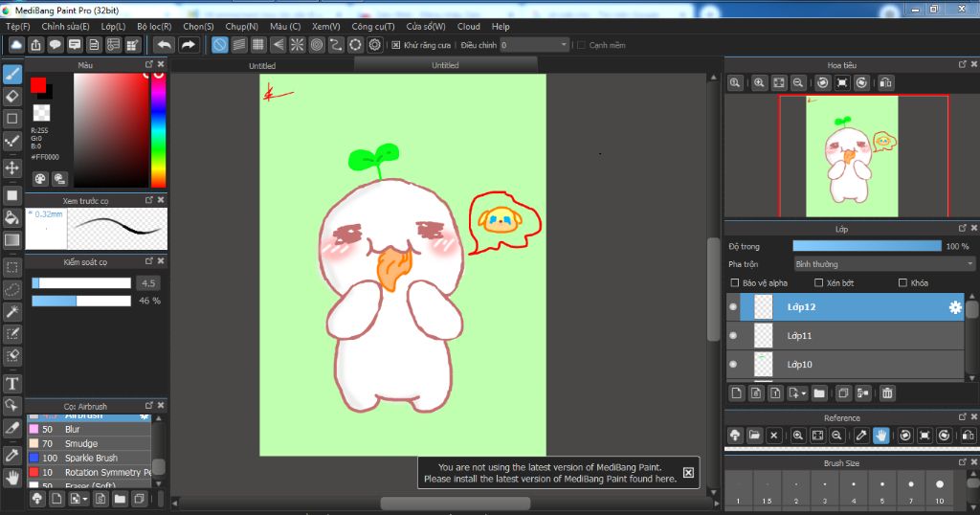Select the Bucket fill tool

point(11,217)
